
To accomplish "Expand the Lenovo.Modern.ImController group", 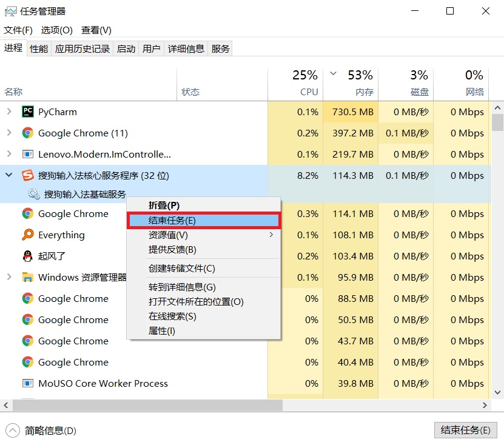I will pos(9,154).
